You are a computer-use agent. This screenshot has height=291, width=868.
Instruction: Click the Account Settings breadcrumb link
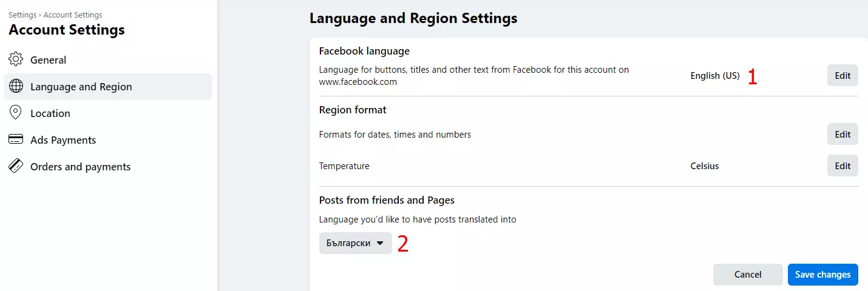click(73, 15)
